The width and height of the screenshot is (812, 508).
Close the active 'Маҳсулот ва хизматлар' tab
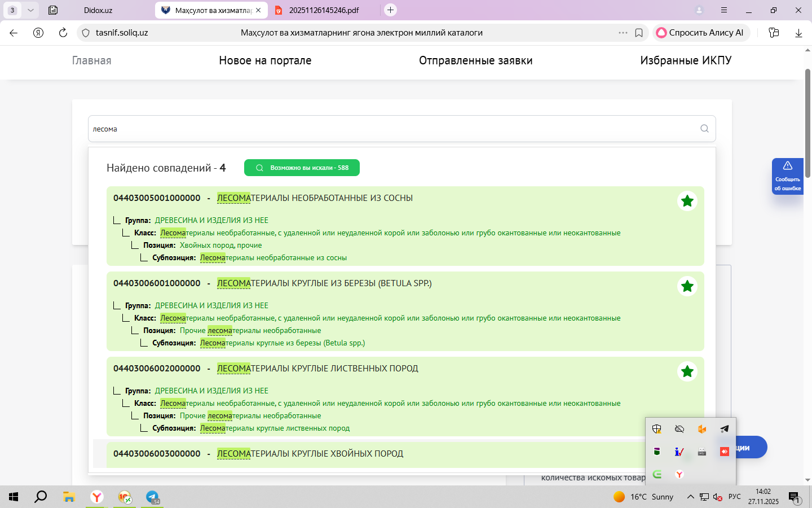tap(258, 10)
